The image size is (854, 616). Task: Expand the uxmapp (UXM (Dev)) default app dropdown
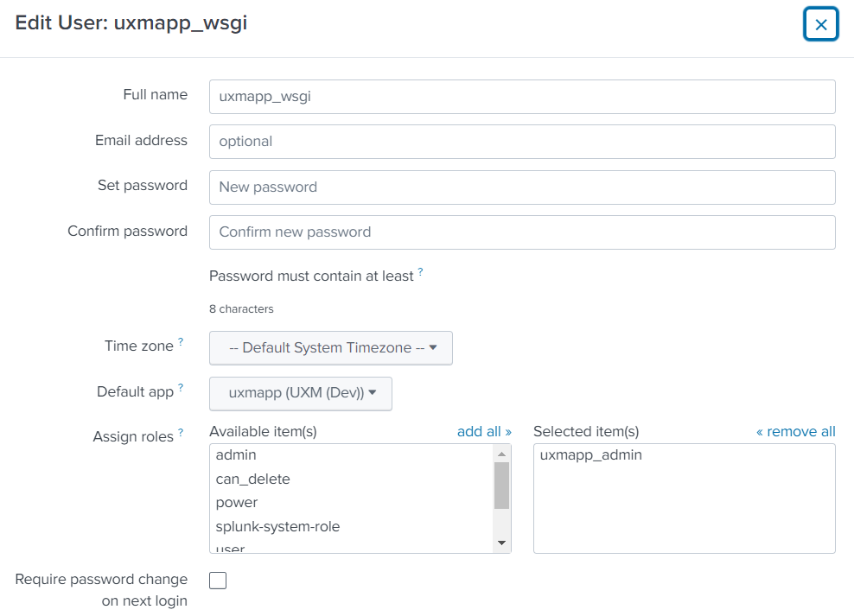[301, 393]
